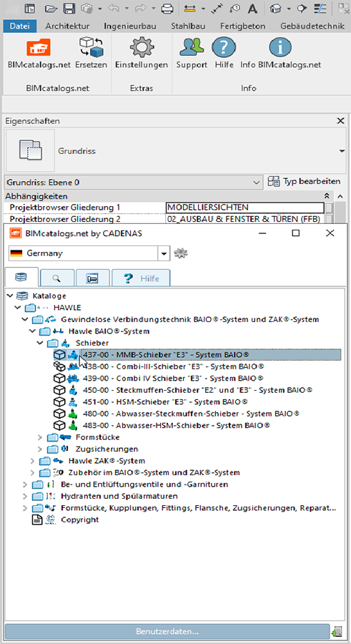This screenshot has width=351, height=644.
Task: Expand Be- und Entlüftungsventile node
Action: coord(24,484)
